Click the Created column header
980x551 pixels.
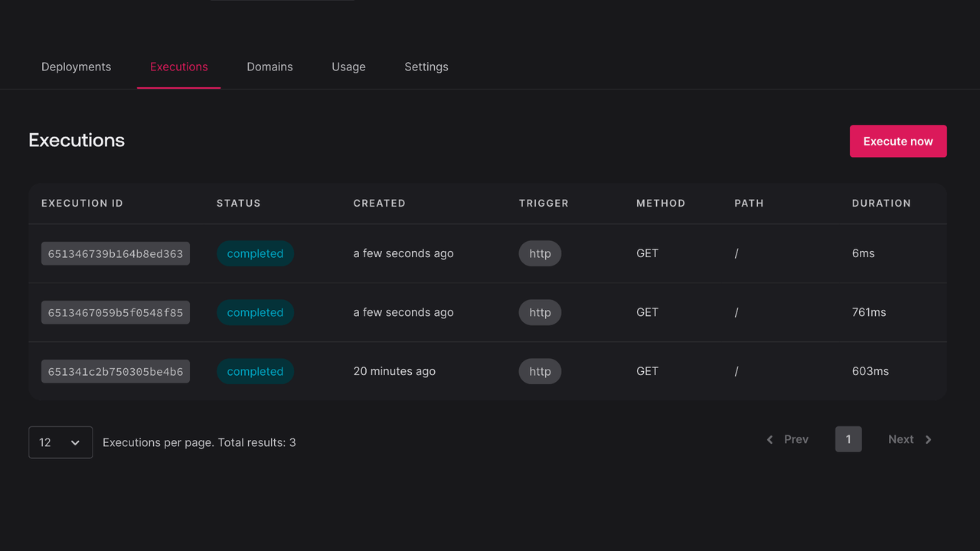pyautogui.click(x=379, y=204)
